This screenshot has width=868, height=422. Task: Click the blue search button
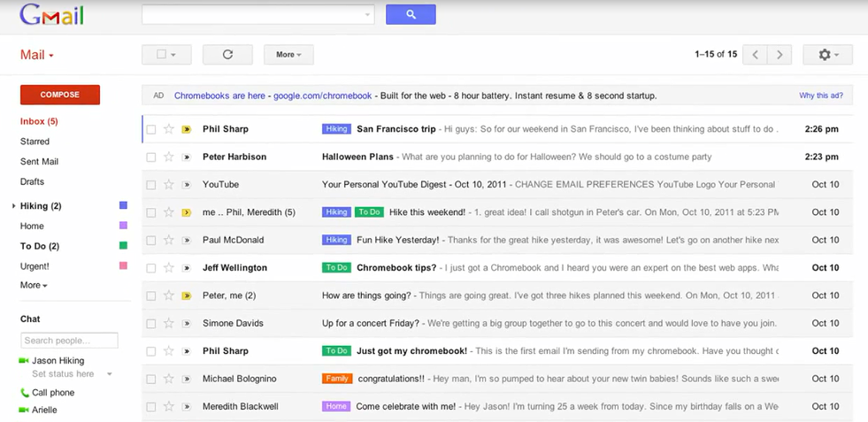pos(411,15)
